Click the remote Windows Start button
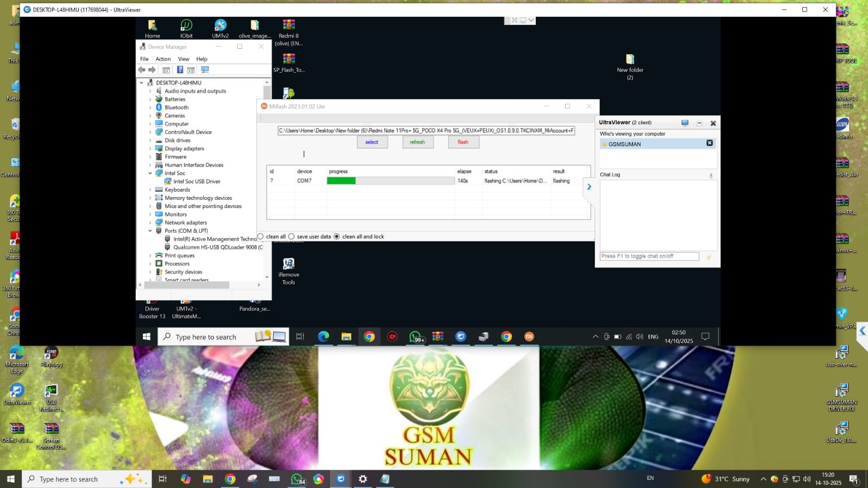The height and width of the screenshot is (488, 868). (146, 337)
